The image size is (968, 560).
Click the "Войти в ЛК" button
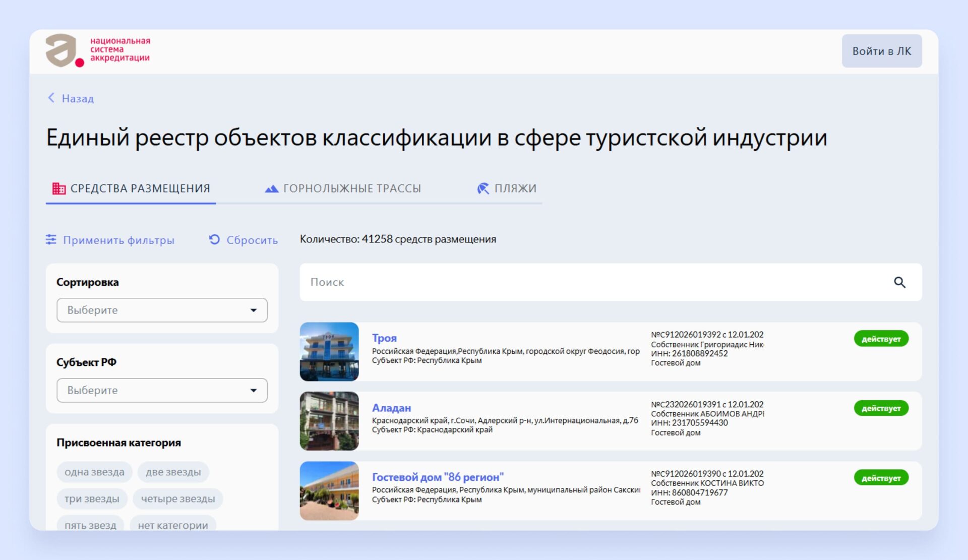tap(881, 51)
